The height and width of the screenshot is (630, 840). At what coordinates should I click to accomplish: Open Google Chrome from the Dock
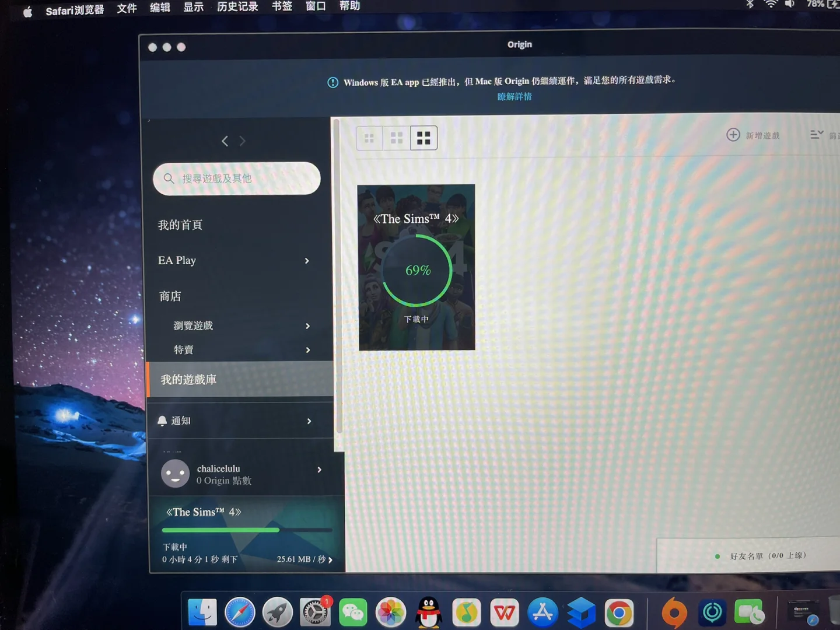click(x=619, y=613)
